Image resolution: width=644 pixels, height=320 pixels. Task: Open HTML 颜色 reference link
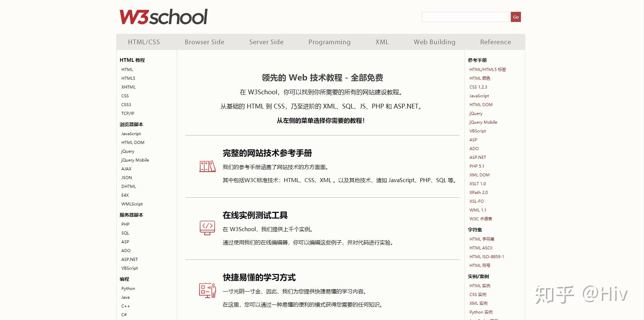click(480, 78)
